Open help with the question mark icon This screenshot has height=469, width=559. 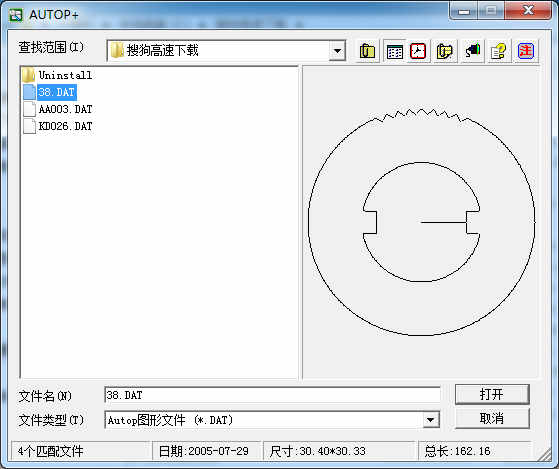(x=498, y=51)
